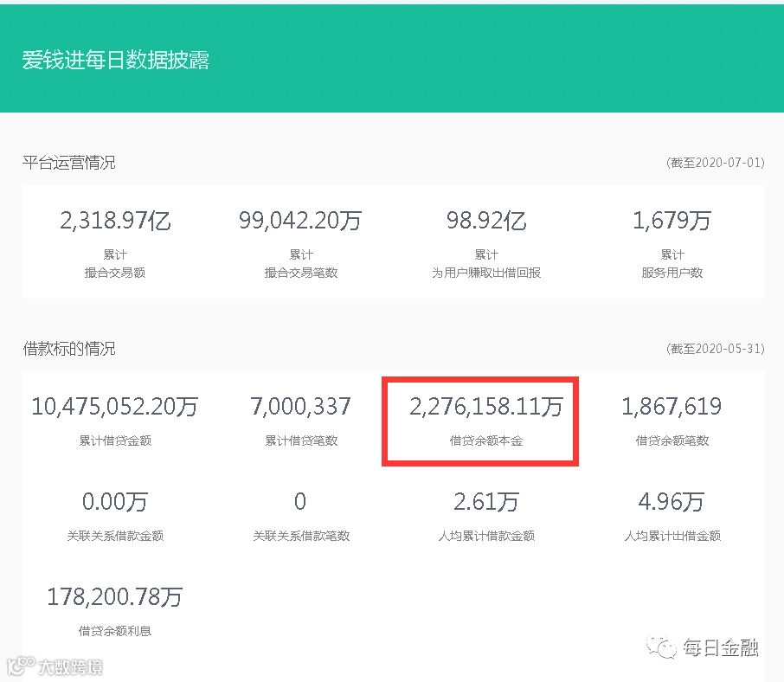Click the 人均累计出借金额 label
This screenshot has width=784, height=682.
point(672,536)
